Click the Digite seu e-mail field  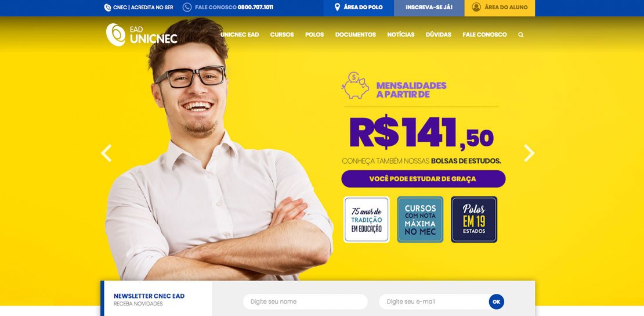click(435, 301)
